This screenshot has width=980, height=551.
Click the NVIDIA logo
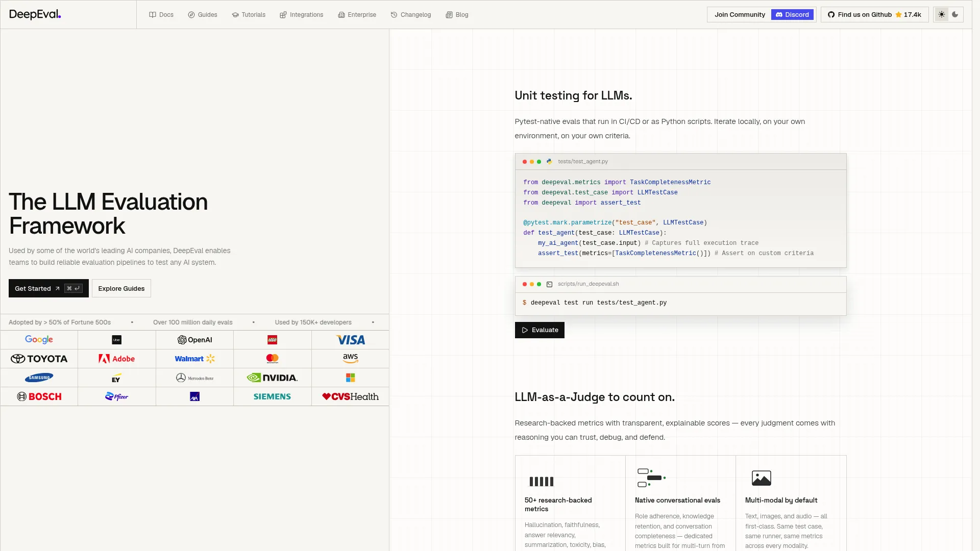(273, 378)
